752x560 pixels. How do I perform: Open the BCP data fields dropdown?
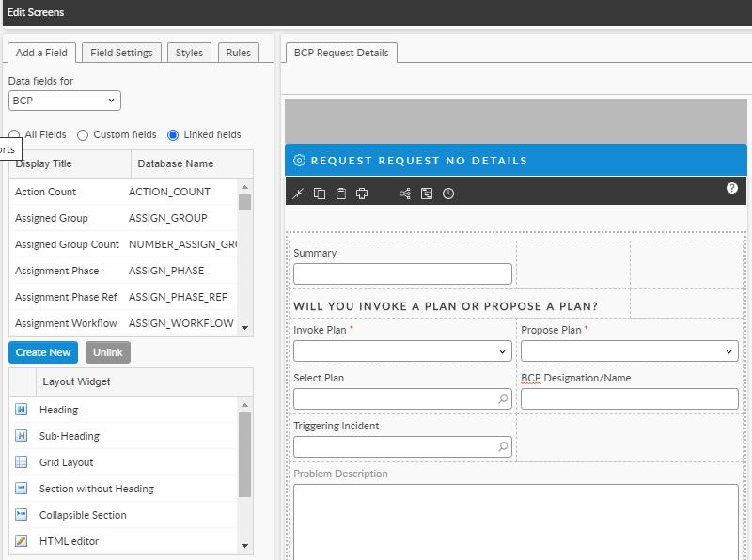65,101
